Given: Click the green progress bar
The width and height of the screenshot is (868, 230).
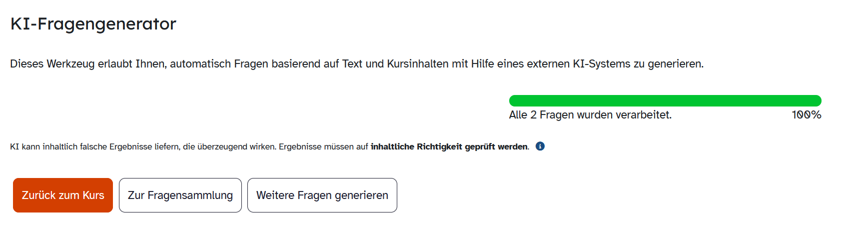Looking at the screenshot, I should [x=665, y=100].
